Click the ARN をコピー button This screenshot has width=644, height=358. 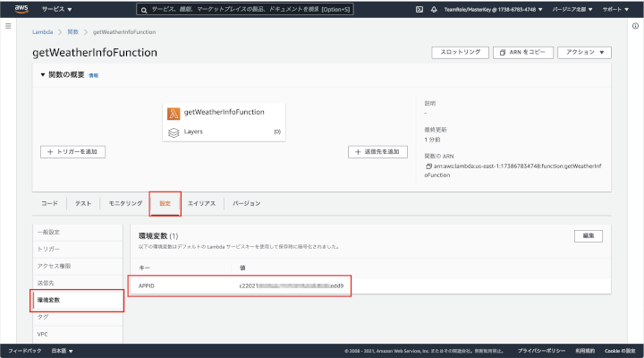pyautogui.click(x=523, y=52)
